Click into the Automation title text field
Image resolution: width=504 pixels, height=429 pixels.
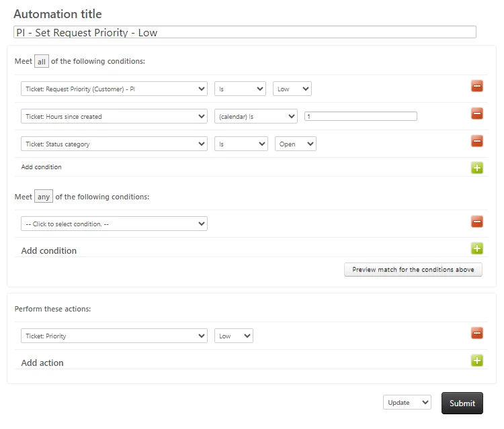coord(245,32)
